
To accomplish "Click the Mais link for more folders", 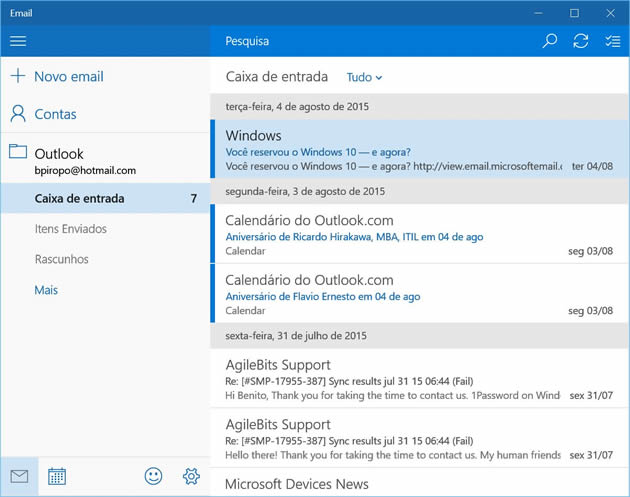I will 46,290.
